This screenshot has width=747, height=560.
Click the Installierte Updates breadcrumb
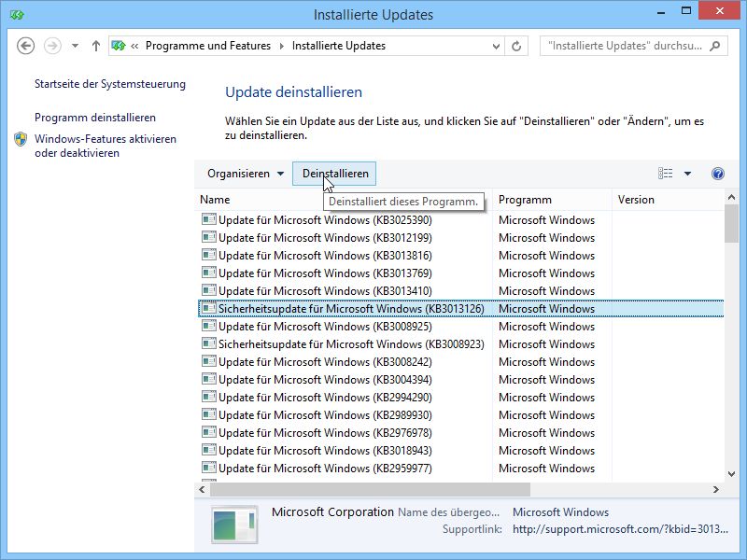point(339,46)
